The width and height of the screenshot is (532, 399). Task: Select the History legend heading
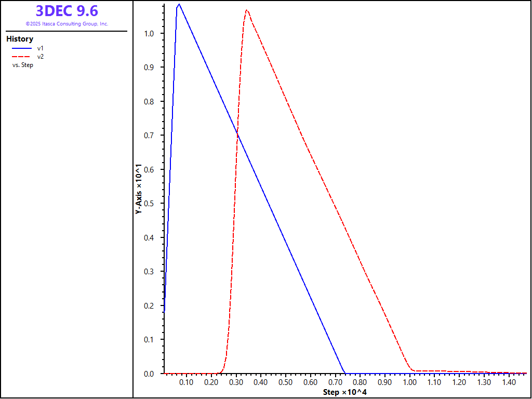[x=20, y=39]
